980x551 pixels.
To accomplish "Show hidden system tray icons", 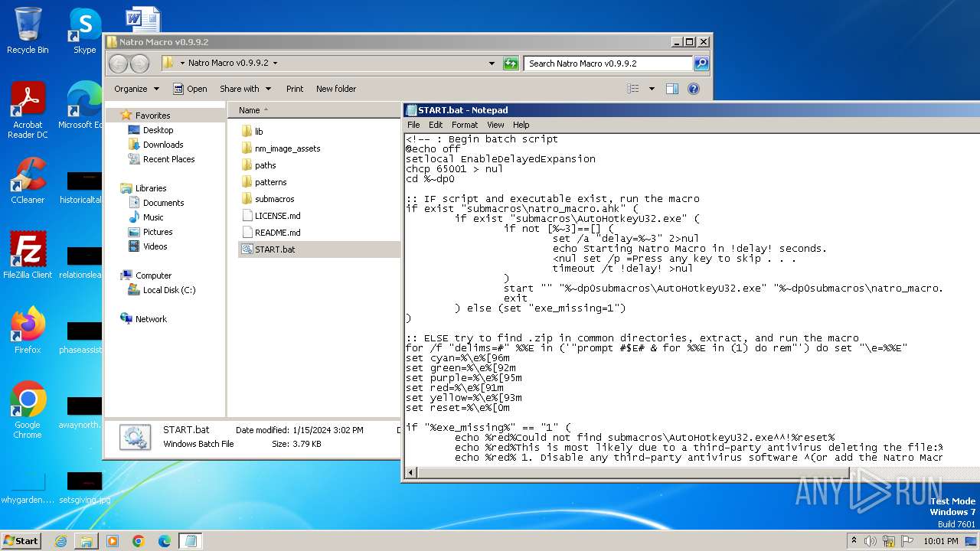I will [854, 541].
